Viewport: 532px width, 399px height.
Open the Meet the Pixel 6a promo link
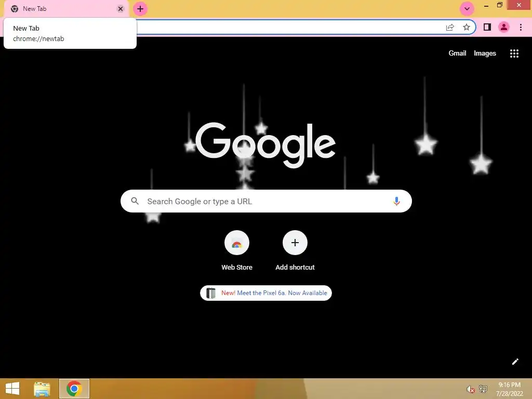coord(266,293)
